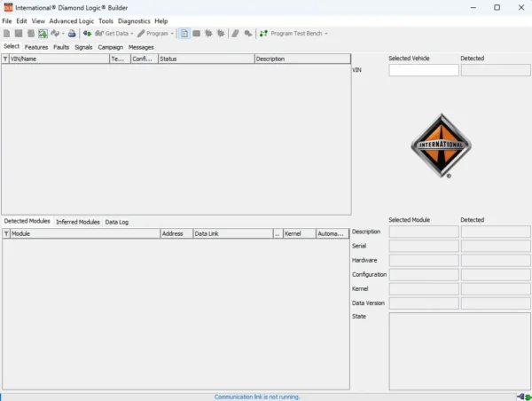Select the Data Log tab
The height and width of the screenshot is (401, 532).
tap(117, 222)
